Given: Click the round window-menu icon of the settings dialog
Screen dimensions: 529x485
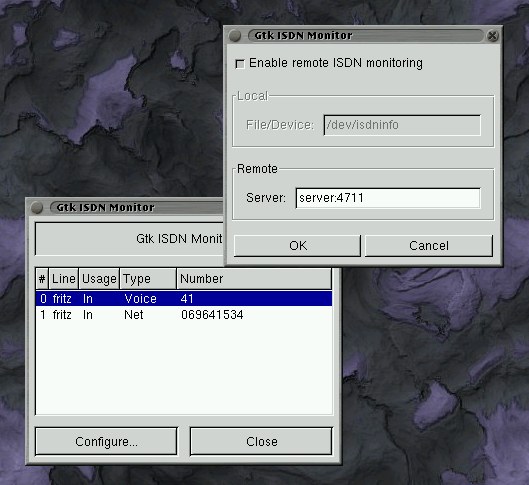Looking at the screenshot, I should pos(234,35).
